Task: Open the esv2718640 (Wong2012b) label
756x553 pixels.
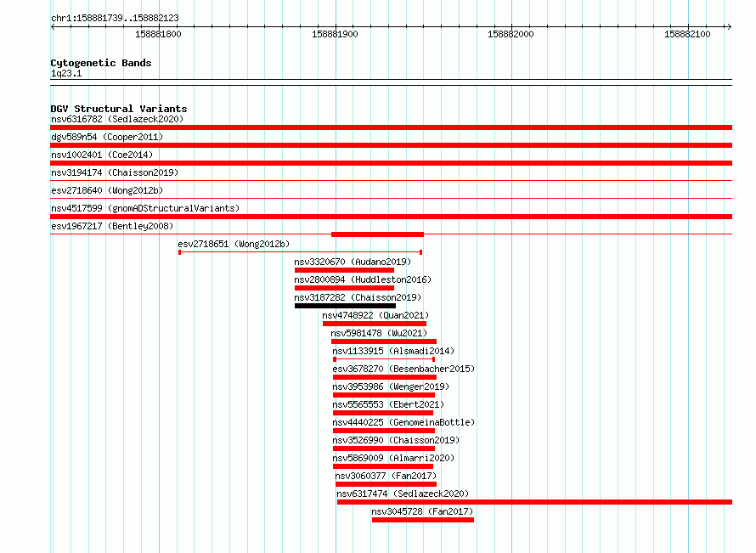Action: (107, 190)
